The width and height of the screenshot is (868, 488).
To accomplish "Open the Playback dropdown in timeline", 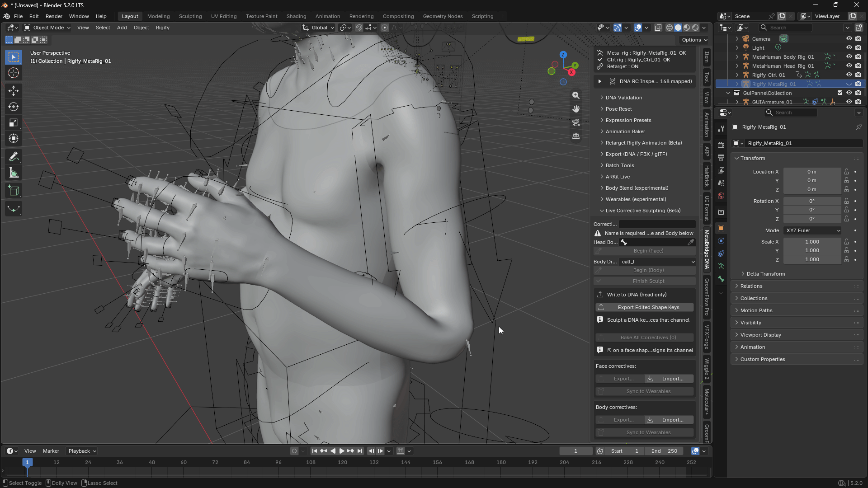I will point(82,451).
